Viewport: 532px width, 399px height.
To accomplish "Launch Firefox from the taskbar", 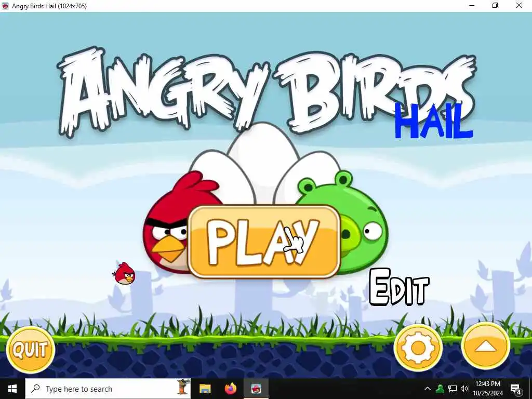I will click(231, 389).
